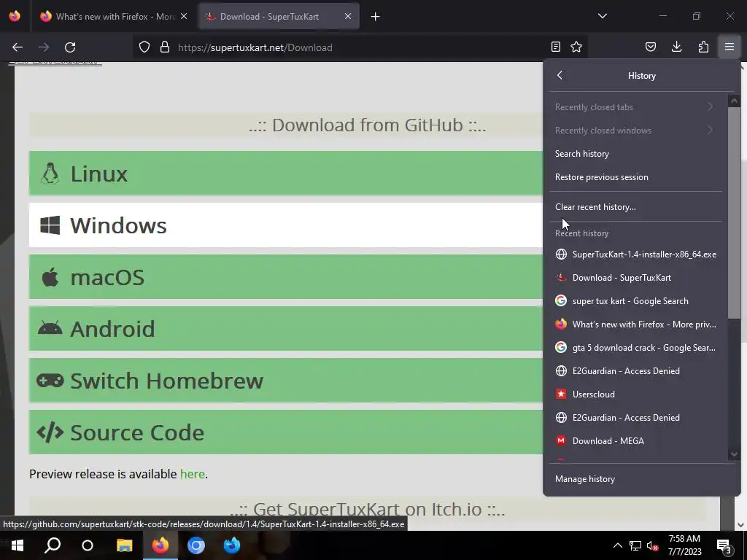747x560 pixels.
Task: Open the taskbar clock and date
Action: (x=684, y=545)
